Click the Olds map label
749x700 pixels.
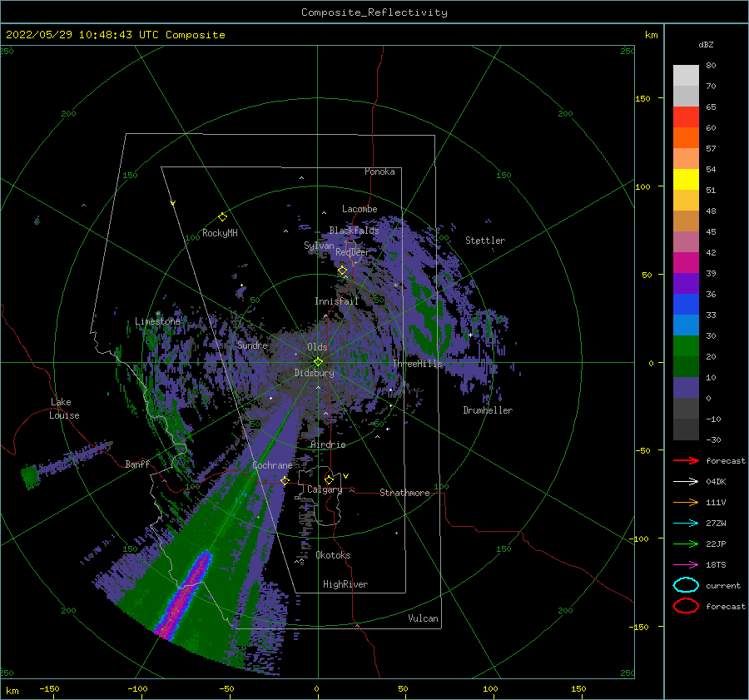[317, 347]
